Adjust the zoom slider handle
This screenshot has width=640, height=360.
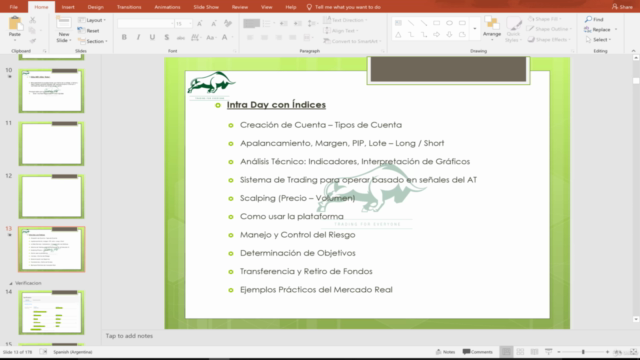583,351
